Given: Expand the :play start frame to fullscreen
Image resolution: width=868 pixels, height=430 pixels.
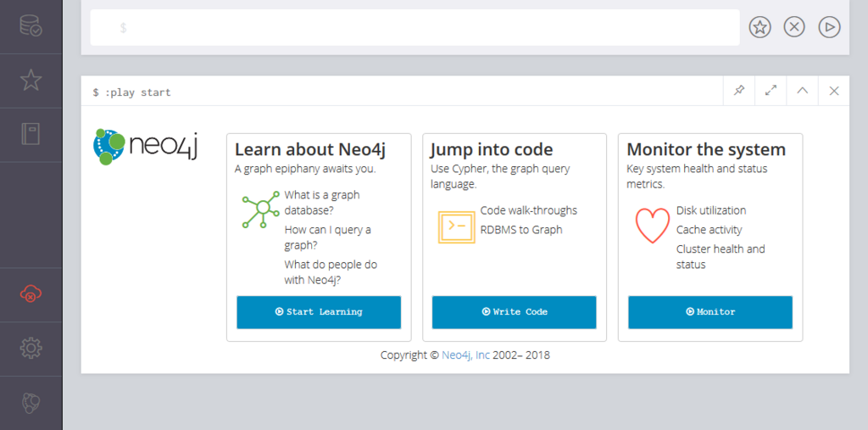Looking at the screenshot, I should (x=771, y=91).
